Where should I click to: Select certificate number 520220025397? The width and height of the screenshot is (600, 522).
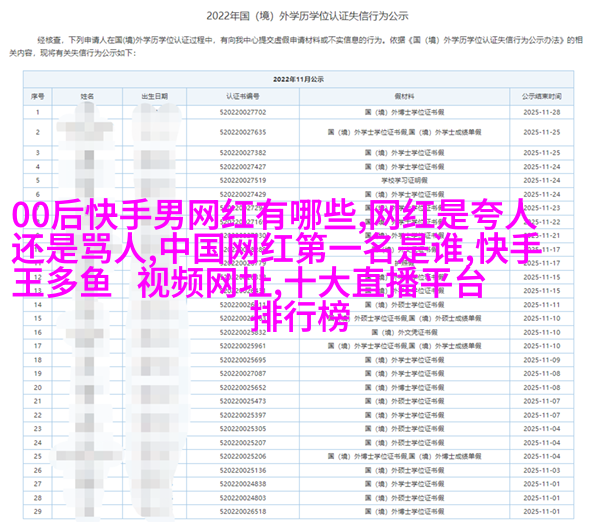pyautogui.click(x=243, y=415)
